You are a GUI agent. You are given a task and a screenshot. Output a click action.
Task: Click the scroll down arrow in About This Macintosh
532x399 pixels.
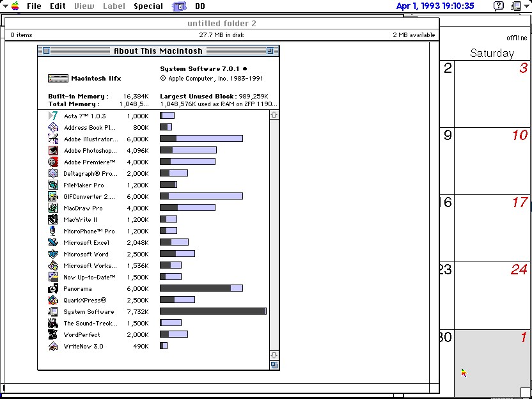pyautogui.click(x=274, y=356)
